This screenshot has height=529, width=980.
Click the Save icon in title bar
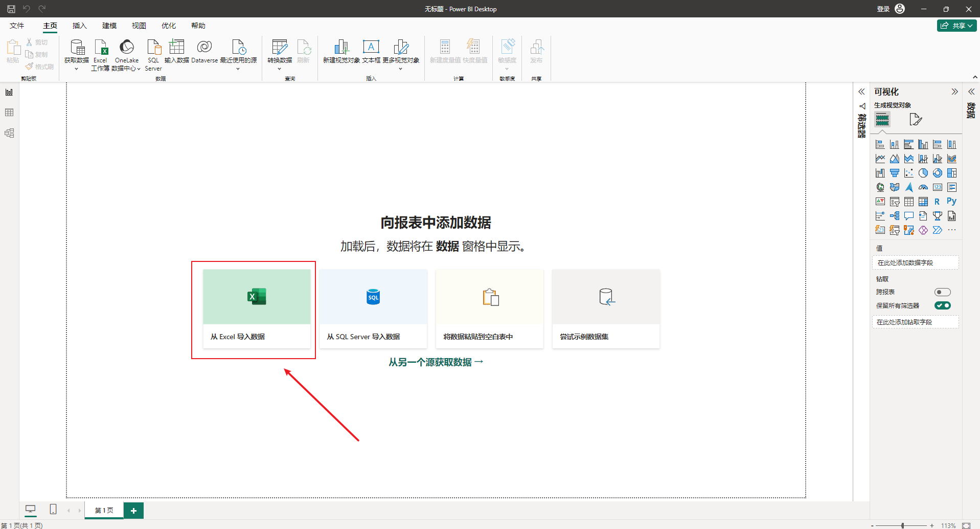11,9
